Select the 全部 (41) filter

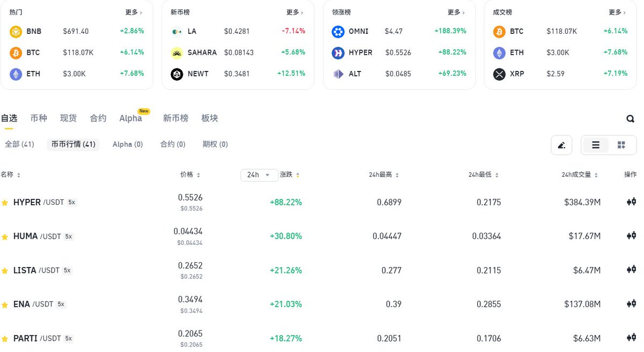pos(20,144)
